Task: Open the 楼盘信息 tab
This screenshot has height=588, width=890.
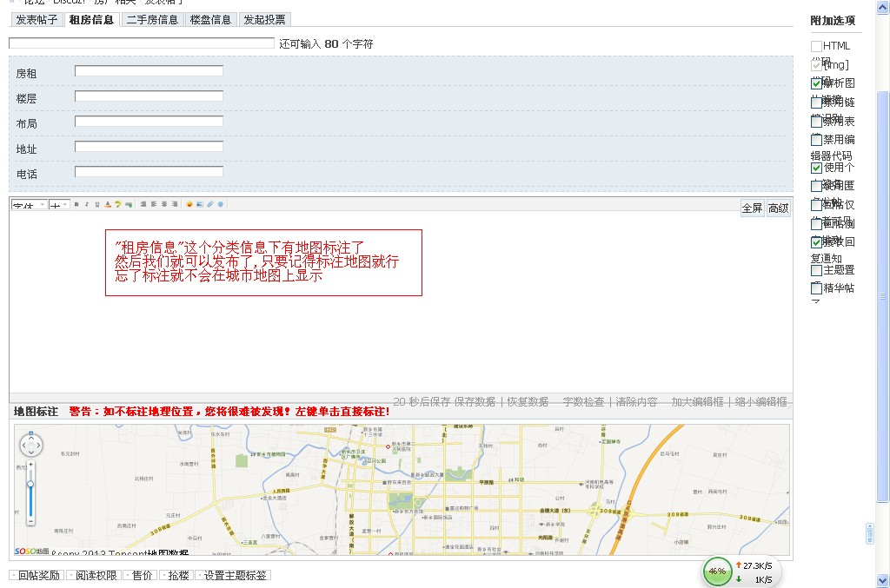Action: coord(210,20)
